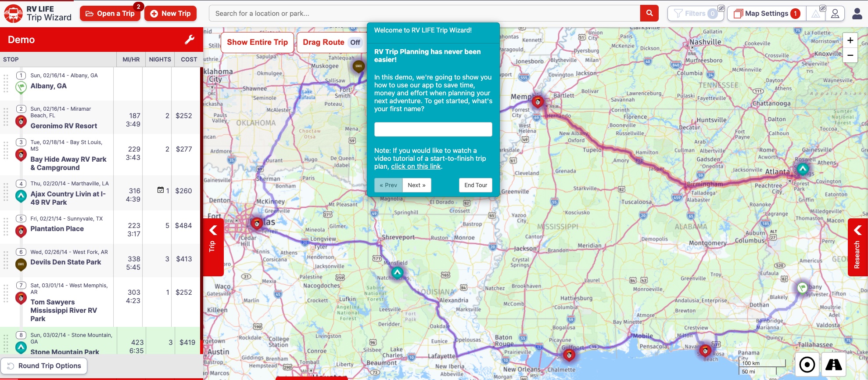The image size is (868, 380).
Task: Click Gulfport red map marker
Action: [569, 355]
